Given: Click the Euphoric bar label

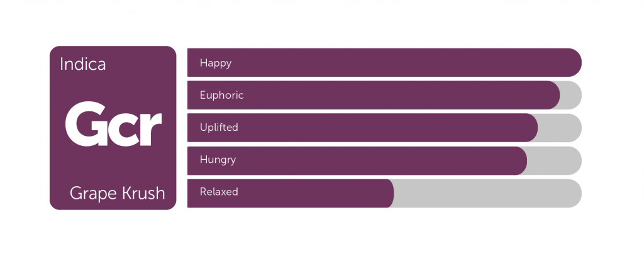Looking at the screenshot, I should [222, 96].
